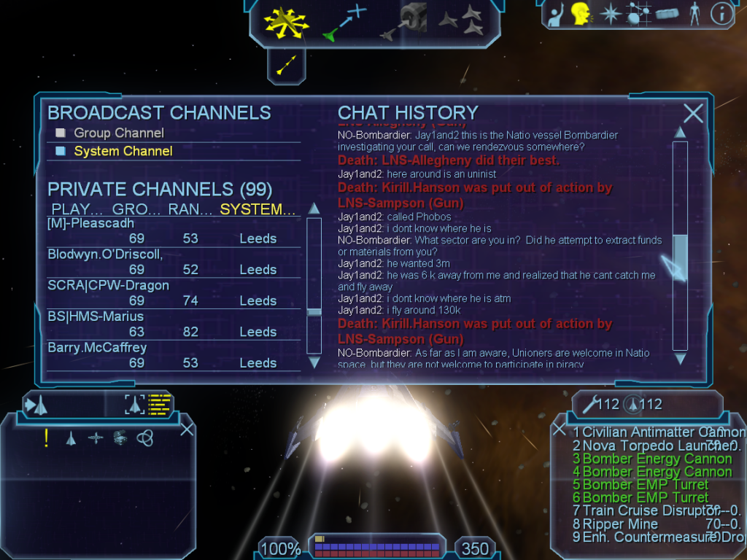Screen dimensions: 747x560
Task: Toggle weapon 2 Nova Torpedo Launcher
Action: [x=657, y=446]
